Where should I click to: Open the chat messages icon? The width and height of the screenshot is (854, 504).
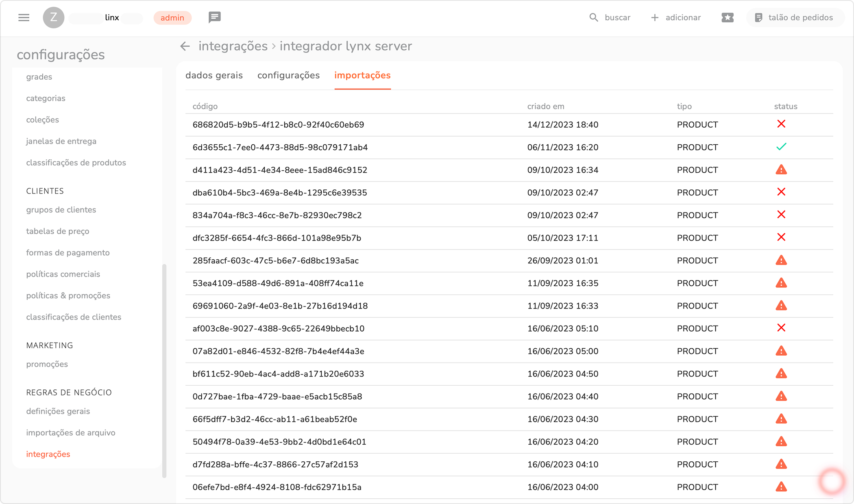(x=214, y=17)
